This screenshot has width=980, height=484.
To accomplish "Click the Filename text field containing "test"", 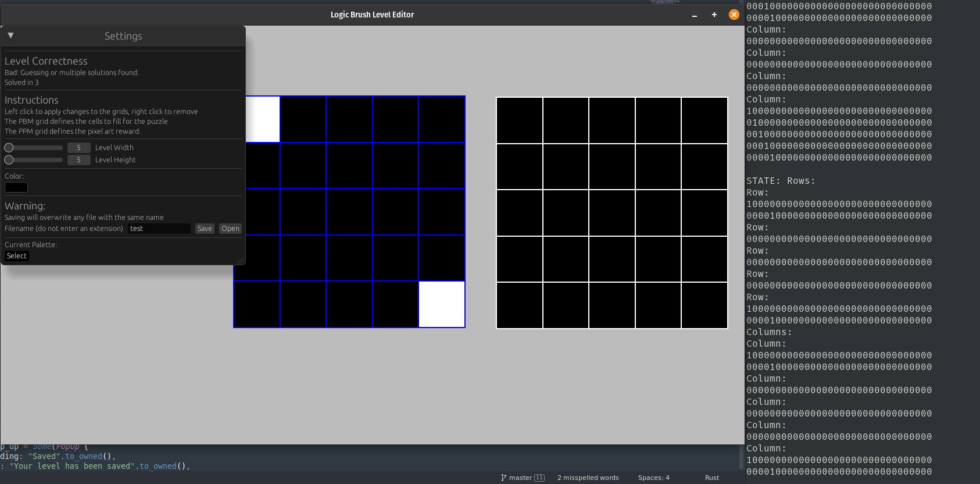I will click(x=159, y=229).
